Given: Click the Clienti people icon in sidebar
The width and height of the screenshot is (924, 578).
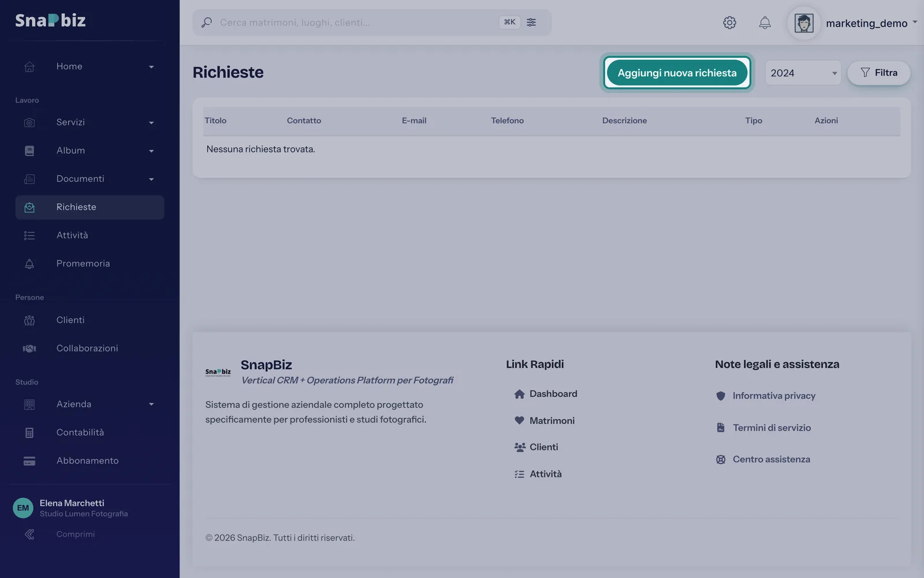Looking at the screenshot, I should (x=29, y=320).
